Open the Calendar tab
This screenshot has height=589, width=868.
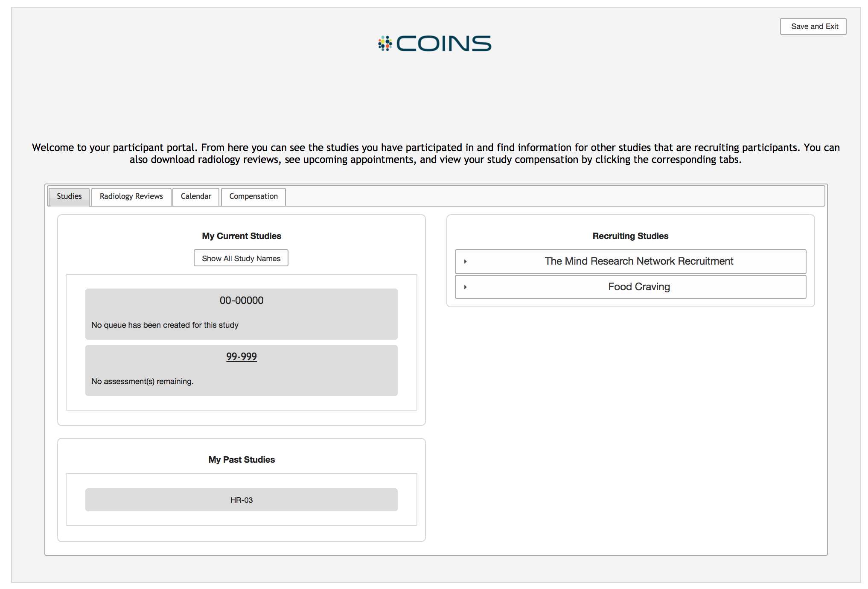196,196
